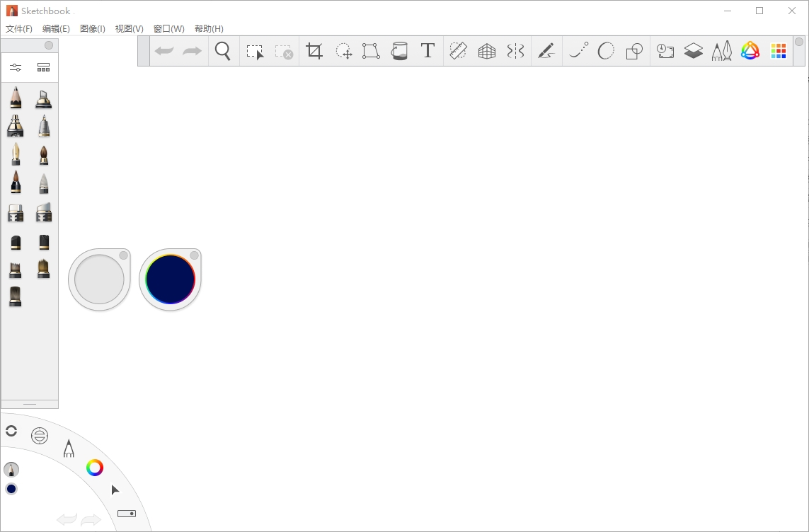
Task: Toggle the Symmetry tool on
Action: [515, 51]
